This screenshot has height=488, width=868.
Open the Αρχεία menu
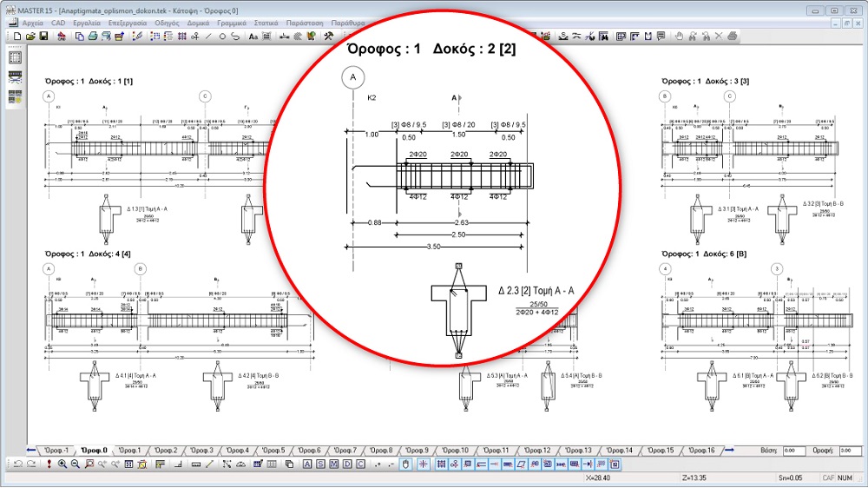pyautogui.click(x=33, y=23)
